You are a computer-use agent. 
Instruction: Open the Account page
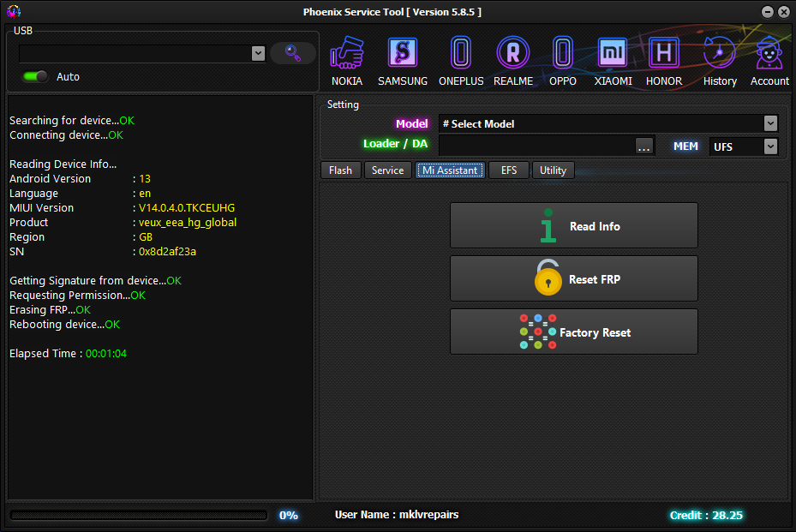click(x=769, y=61)
